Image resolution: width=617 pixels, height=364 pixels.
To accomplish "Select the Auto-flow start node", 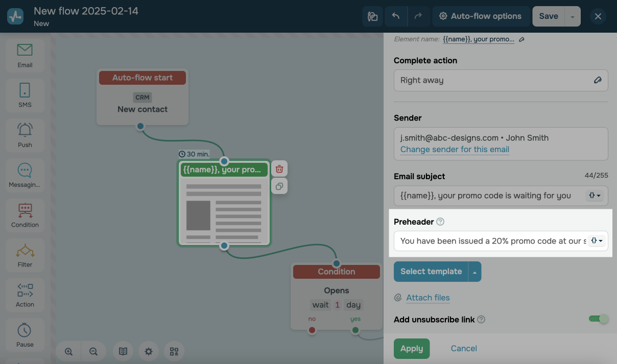I will click(x=143, y=97).
